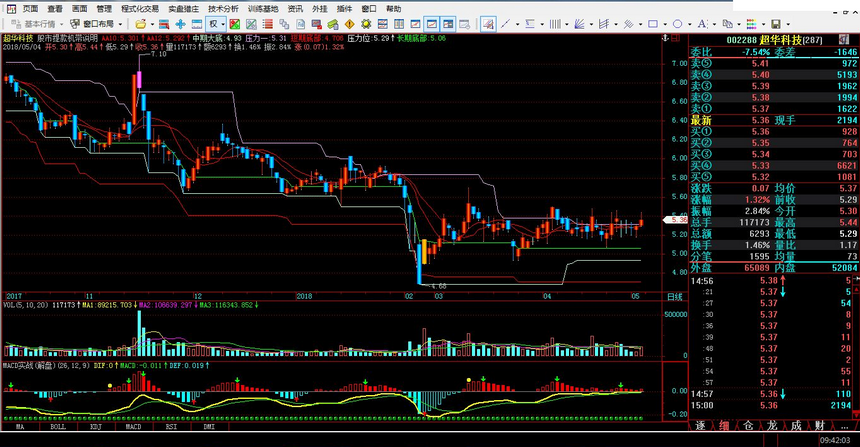The height and width of the screenshot is (447, 860).
Task: Switch to the BOLL indicator tab
Action: coord(58,426)
